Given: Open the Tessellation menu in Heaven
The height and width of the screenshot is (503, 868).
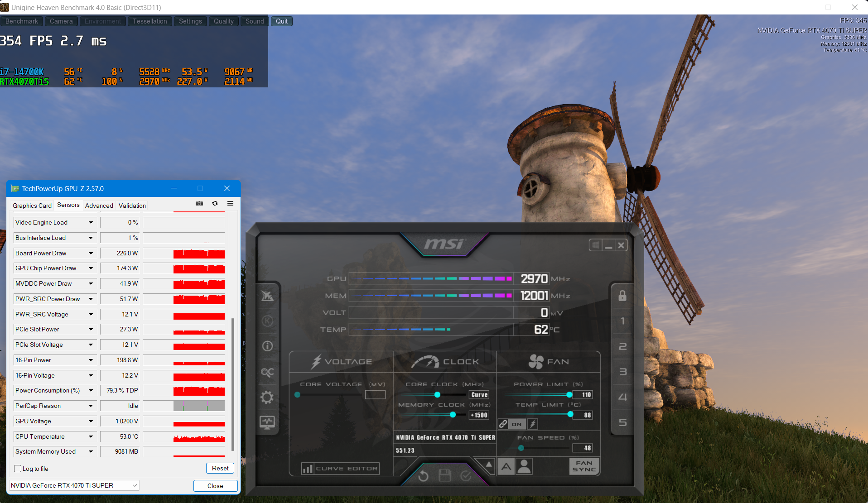Looking at the screenshot, I should [150, 21].
